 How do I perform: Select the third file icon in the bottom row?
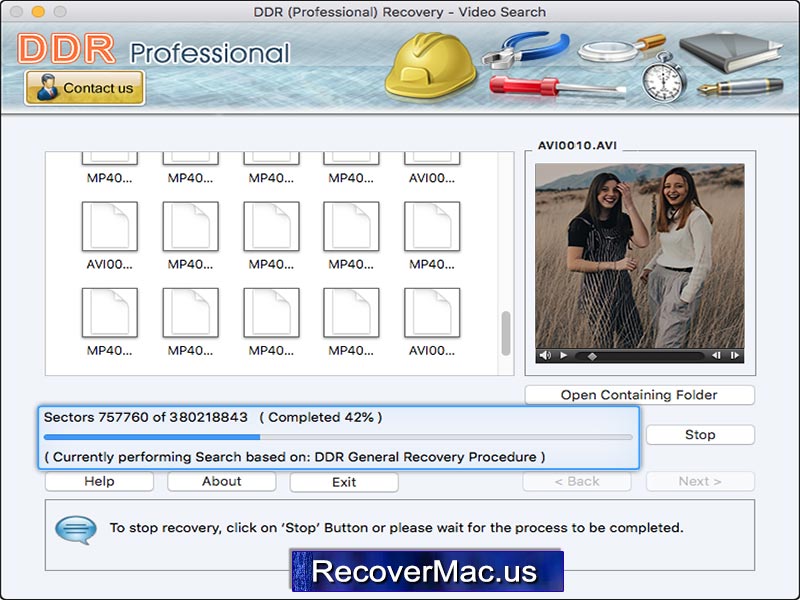coord(271,312)
